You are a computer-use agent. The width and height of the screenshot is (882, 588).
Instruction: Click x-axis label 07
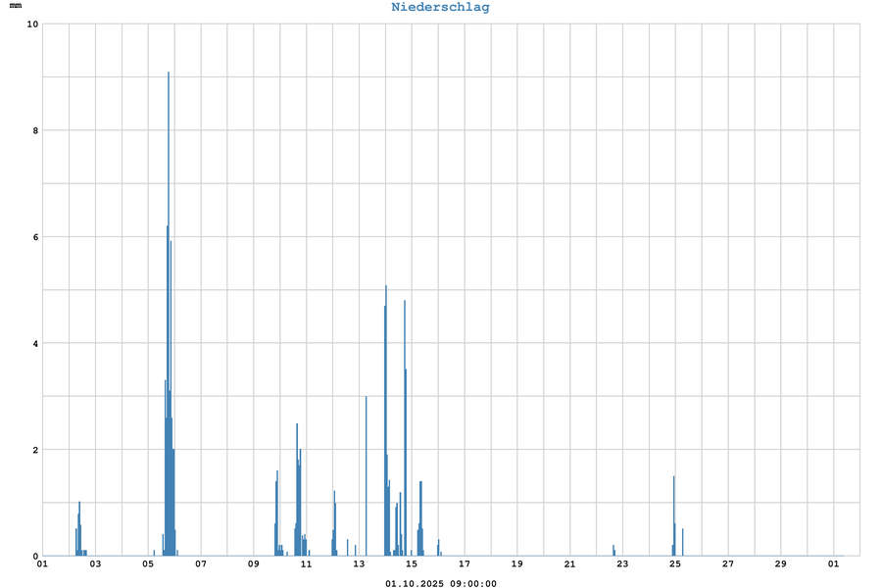[201, 563]
